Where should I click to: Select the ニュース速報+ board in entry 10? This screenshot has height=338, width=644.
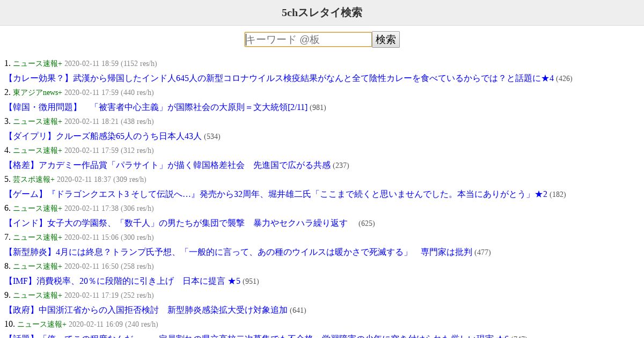[x=42, y=325]
